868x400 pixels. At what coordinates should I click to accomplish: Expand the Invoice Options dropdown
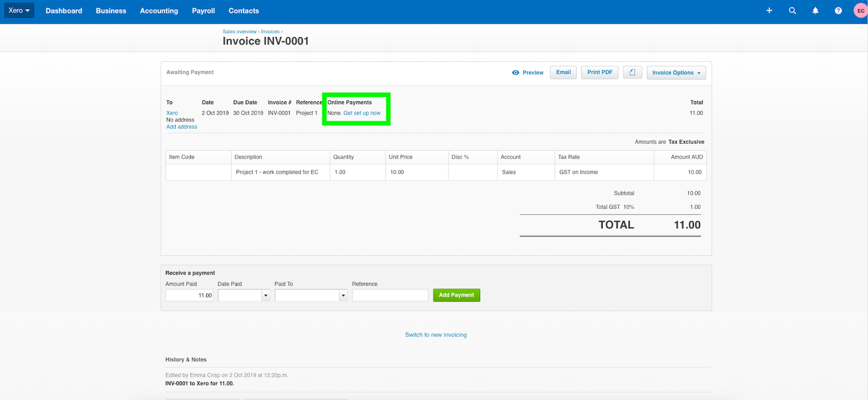(x=676, y=73)
